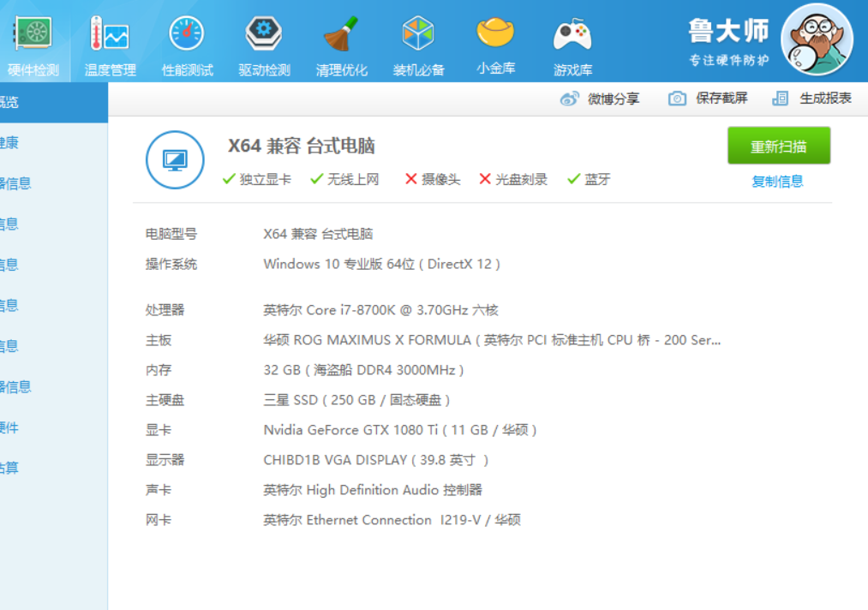Click the 复制信息 link
The height and width of the screenshot is (610, 868).
click(777, 181)
